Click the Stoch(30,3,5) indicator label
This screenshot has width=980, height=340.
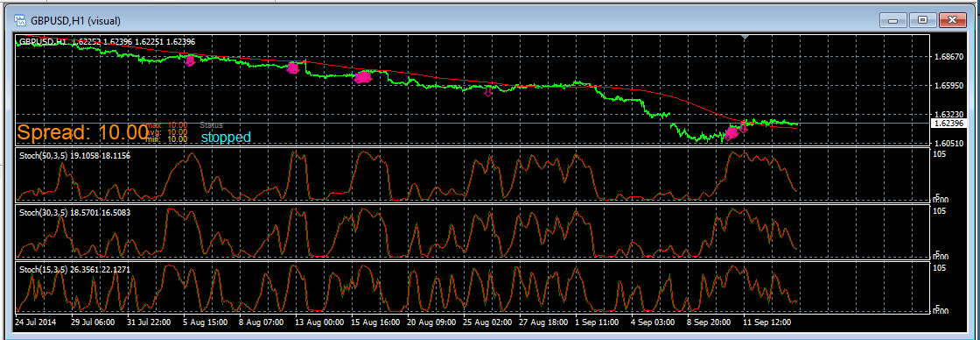coord(74,213)
